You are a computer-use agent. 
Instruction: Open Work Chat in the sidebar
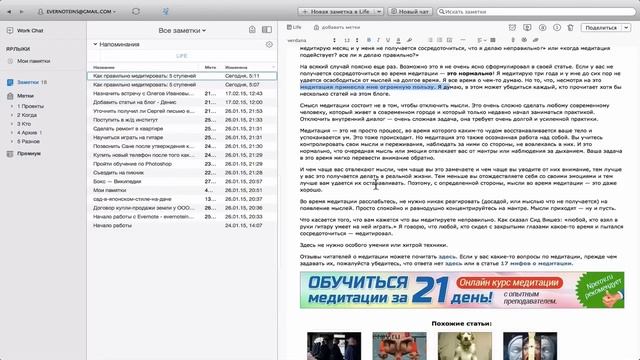coord(25,31)
